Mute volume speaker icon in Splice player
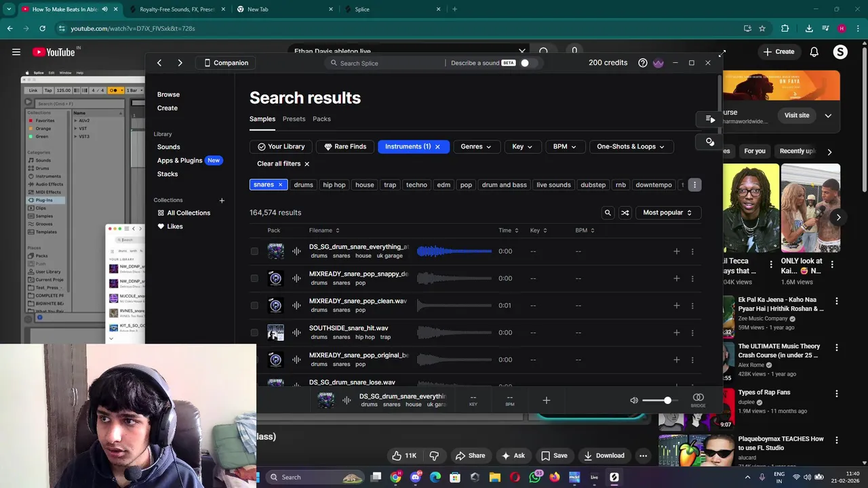The image size is (868, 488). tap(634, 401)
